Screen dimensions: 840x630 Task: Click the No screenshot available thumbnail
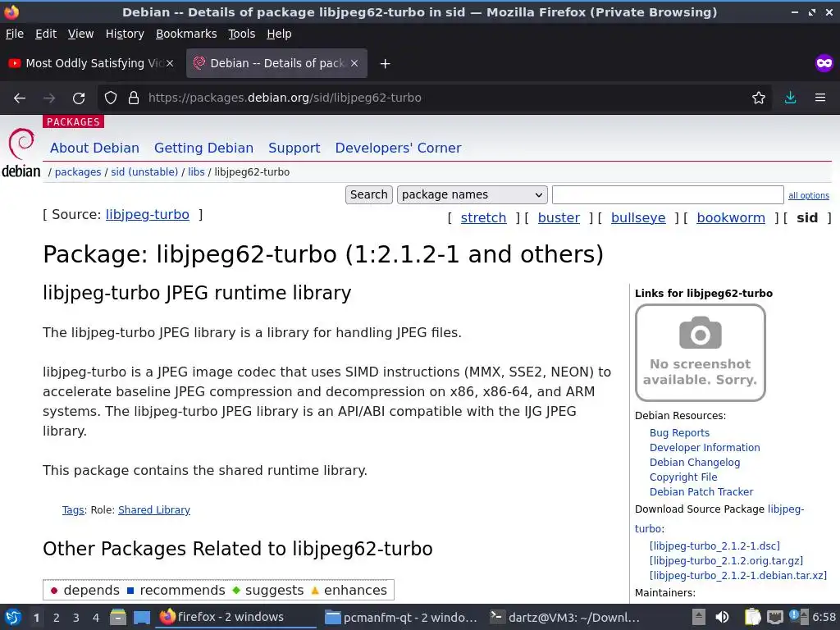pyautogui.click(x=701, y=353)
